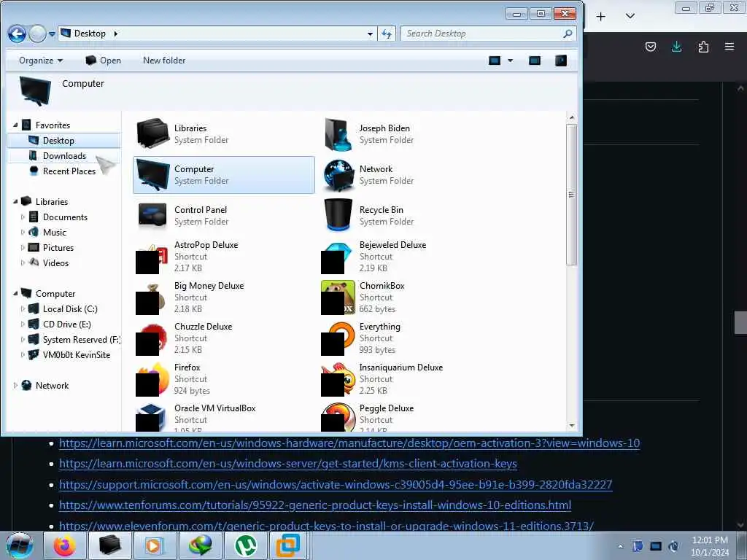
Task: Expand Local Disk (C:) node
Action: tap(23, 309)
